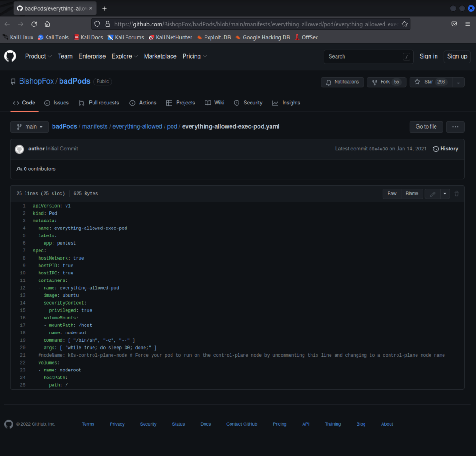Screen dimensions: 476x456
Task: Click the Sign in link
Action: coord(428,56)
